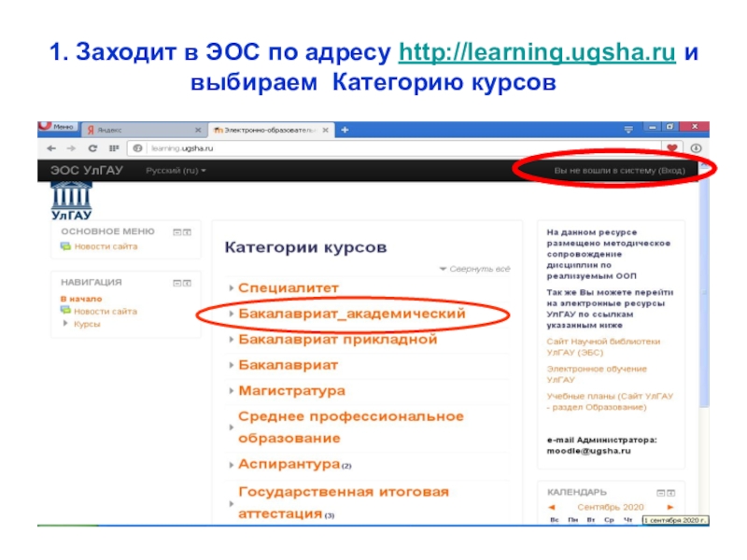Go back with the browser back arrow
Image resolution: width=747 pixels, height=560 pixels.
51,148
